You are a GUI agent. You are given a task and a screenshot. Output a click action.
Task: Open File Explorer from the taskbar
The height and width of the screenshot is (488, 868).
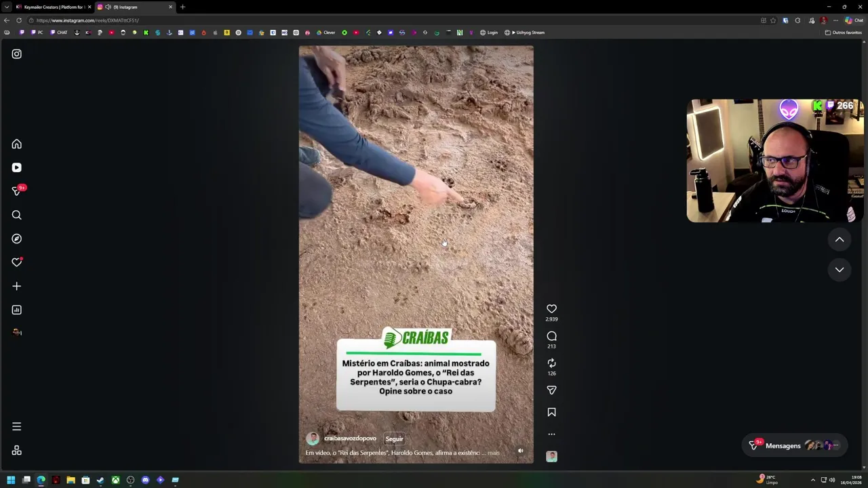(71, 480)
